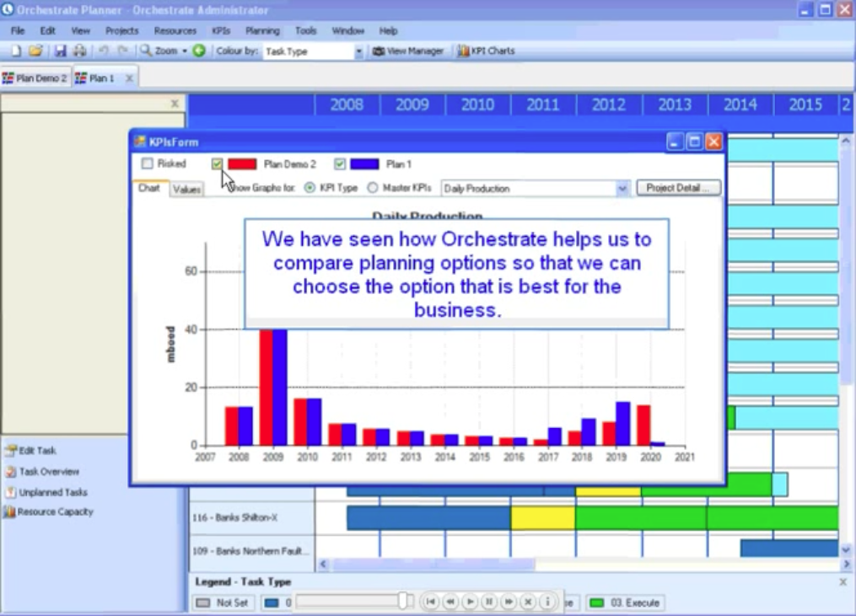Image resolution: width=856 pixels, height=616 pixels.
Task: Select the 116 - Banks Shilton-X row
Action: coord(251,517)
